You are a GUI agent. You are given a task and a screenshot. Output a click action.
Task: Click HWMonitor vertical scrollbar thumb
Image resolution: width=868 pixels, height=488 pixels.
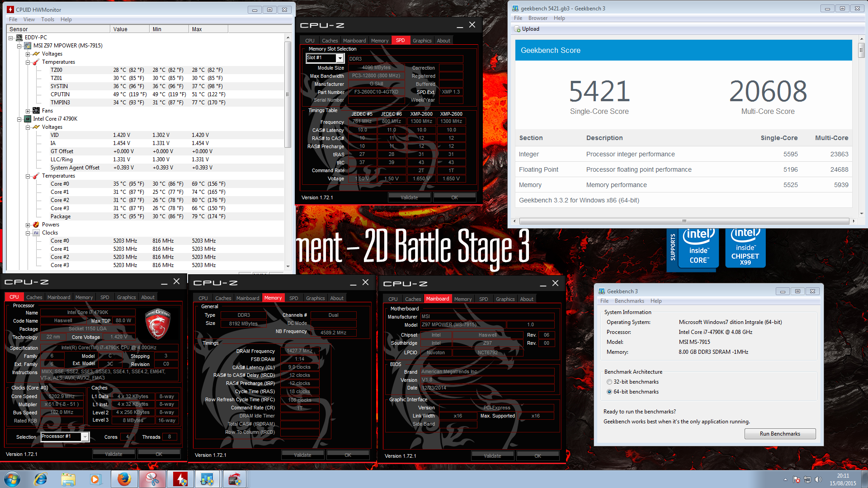(288, 94)
